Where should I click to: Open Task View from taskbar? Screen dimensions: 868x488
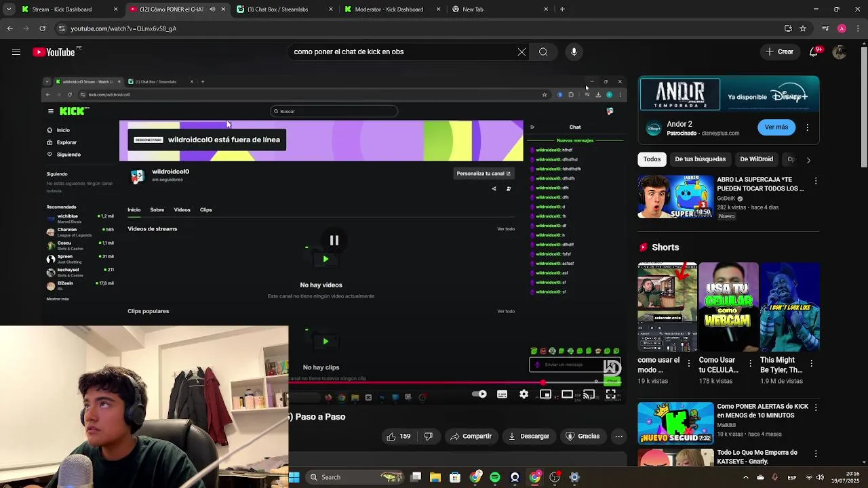point(416,477)
